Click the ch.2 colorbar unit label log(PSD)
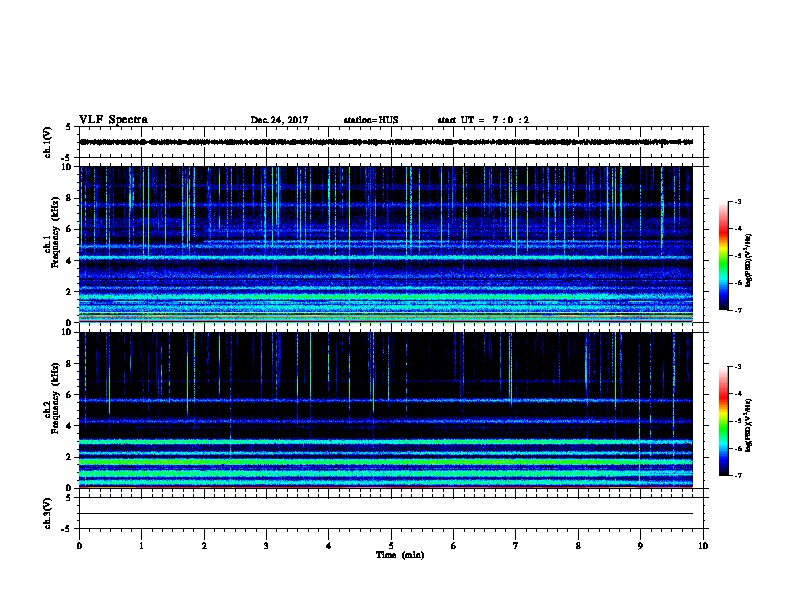Screen dimensions: 792x612 748,425
